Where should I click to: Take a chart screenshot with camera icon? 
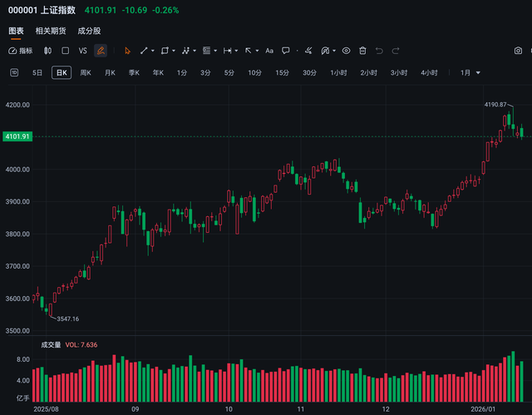(x=519, y=51)
